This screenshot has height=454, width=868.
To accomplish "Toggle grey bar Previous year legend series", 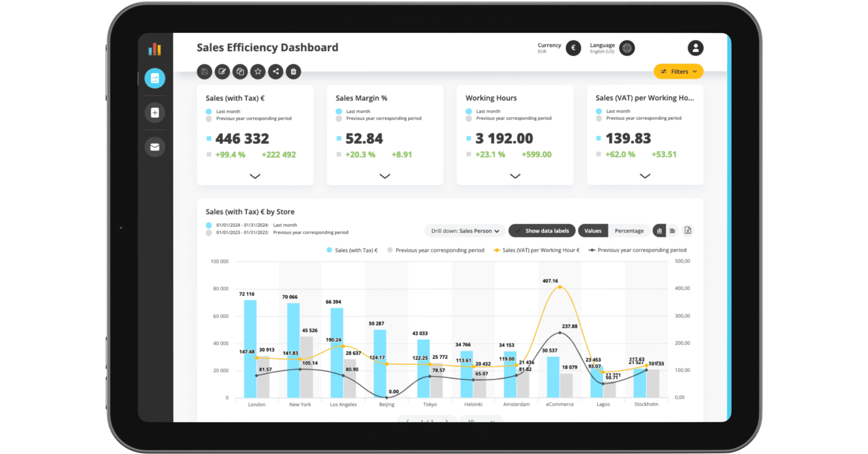I will point(436,250).
